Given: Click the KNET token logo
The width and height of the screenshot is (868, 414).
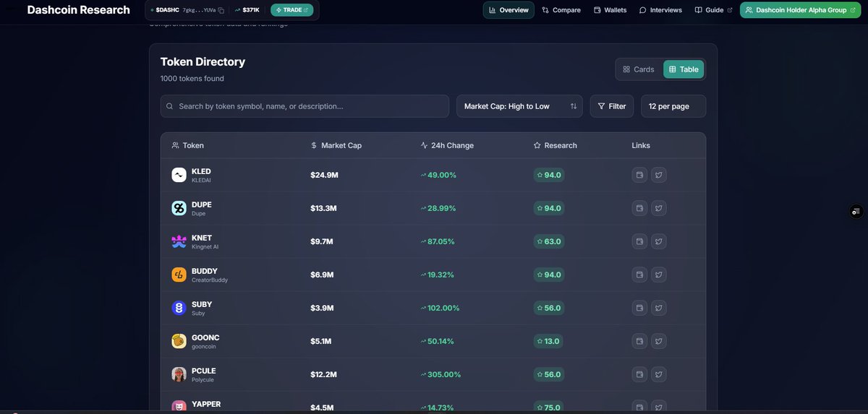Looking at the screenshot, I should pyautogui.click(x=179, y=241).
